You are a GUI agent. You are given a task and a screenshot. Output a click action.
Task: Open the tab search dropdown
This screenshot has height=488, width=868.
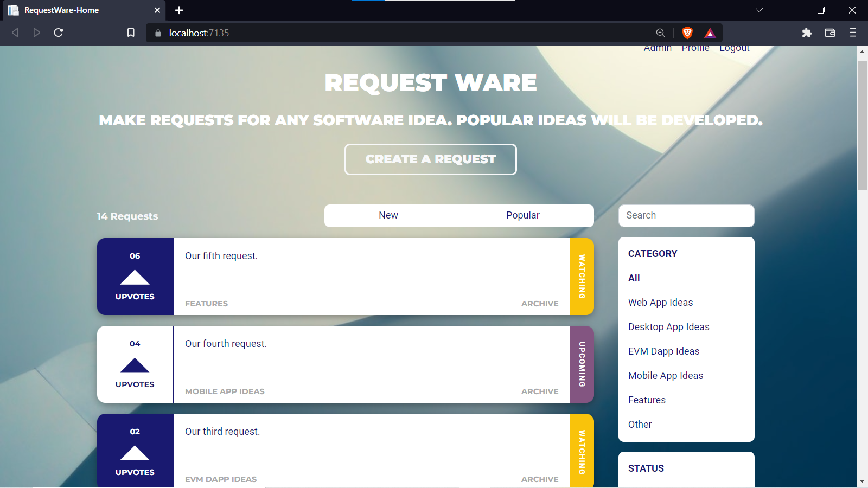759,10
